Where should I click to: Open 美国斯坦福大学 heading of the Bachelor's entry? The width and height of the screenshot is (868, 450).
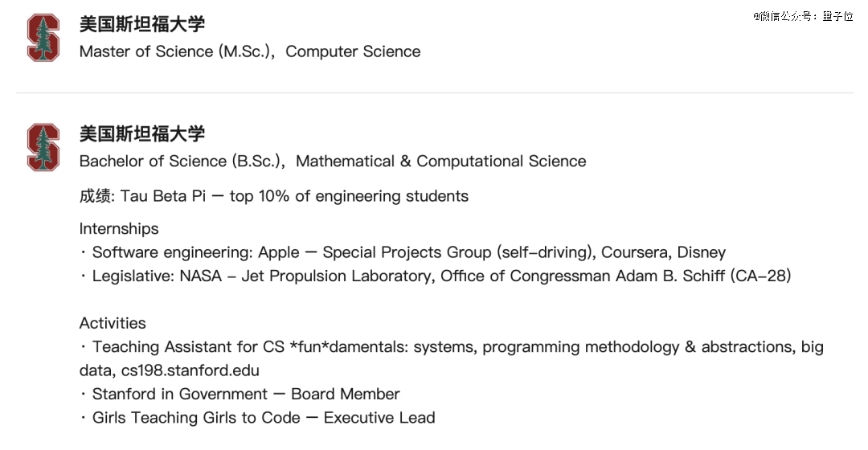coord(141,133)
